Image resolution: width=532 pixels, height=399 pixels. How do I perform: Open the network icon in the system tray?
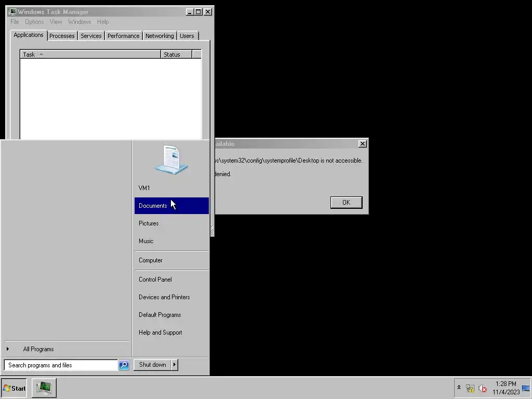tap(470, 388)
